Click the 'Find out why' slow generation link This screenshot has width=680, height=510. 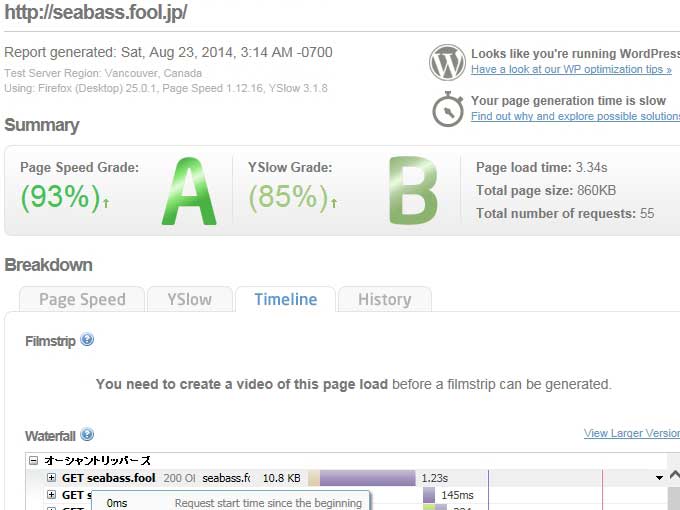[x=575, y=116]
